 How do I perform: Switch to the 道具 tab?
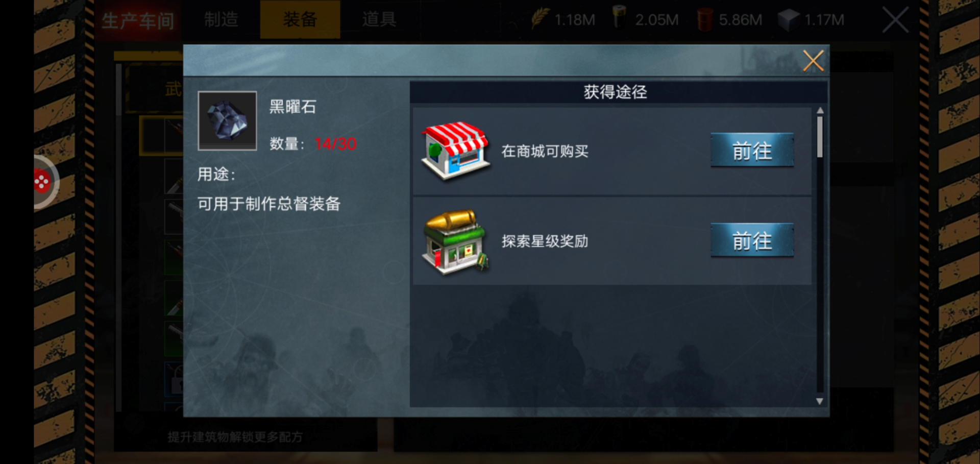click(x=379, y=19)
